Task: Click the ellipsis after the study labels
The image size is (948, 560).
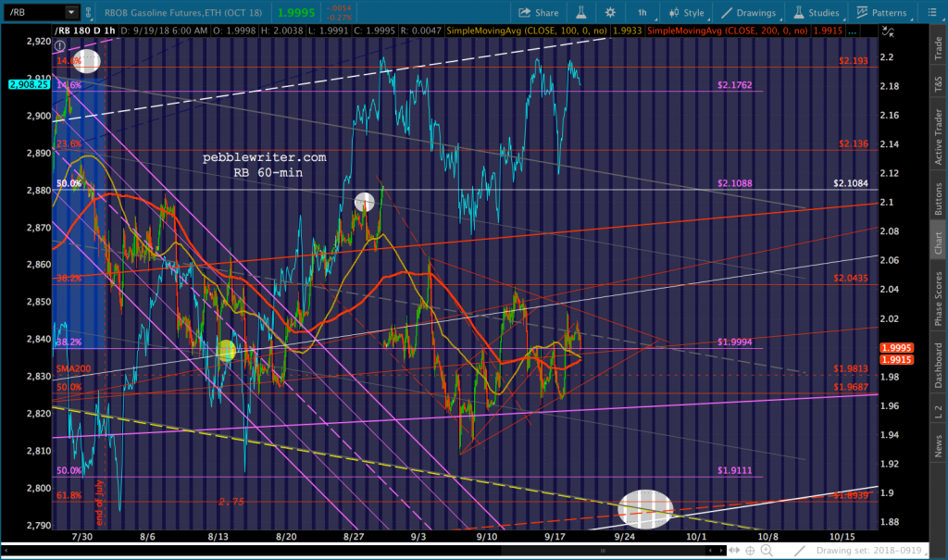Action: coord(853,31)
